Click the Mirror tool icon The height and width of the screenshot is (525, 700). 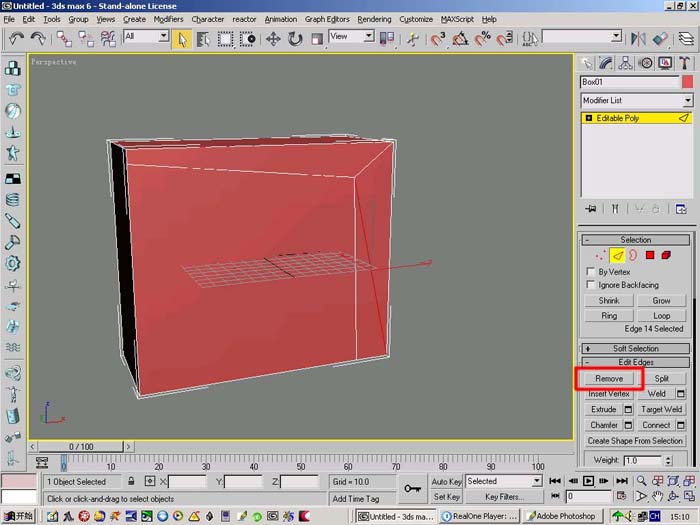tap(638, 39)
